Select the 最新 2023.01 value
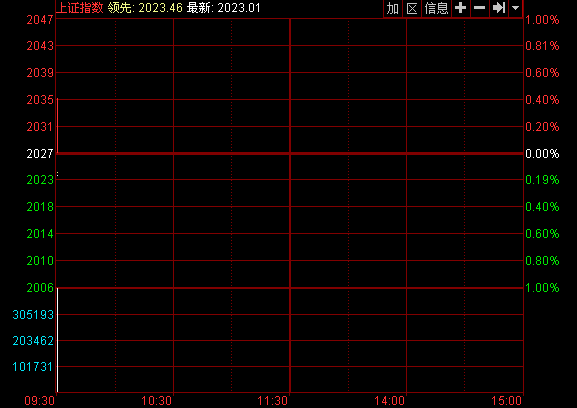Viewport: 577px width, 408px height. click(224, 8)
